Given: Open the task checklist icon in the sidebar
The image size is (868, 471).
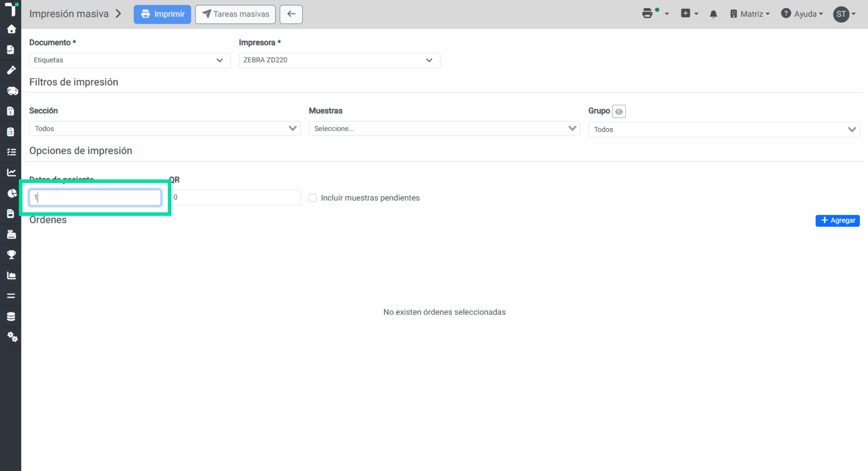Looking at the screenshot, I should click(11, 152).
